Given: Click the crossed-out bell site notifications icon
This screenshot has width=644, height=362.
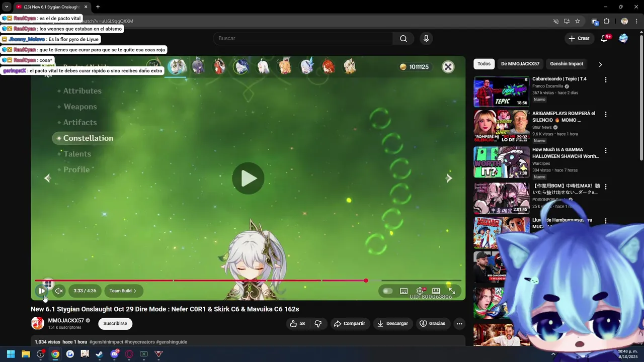Looking at the screenshot, I should click(556, 21).
